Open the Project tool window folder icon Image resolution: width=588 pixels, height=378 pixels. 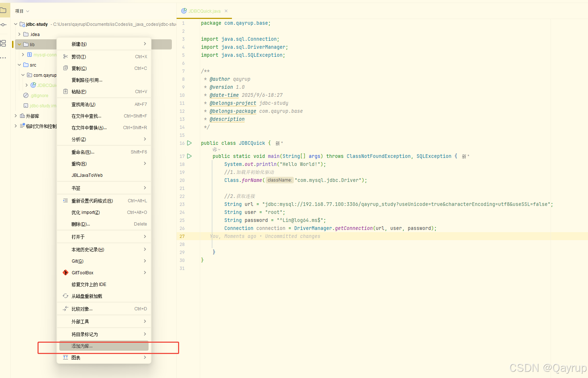[3, 10]
